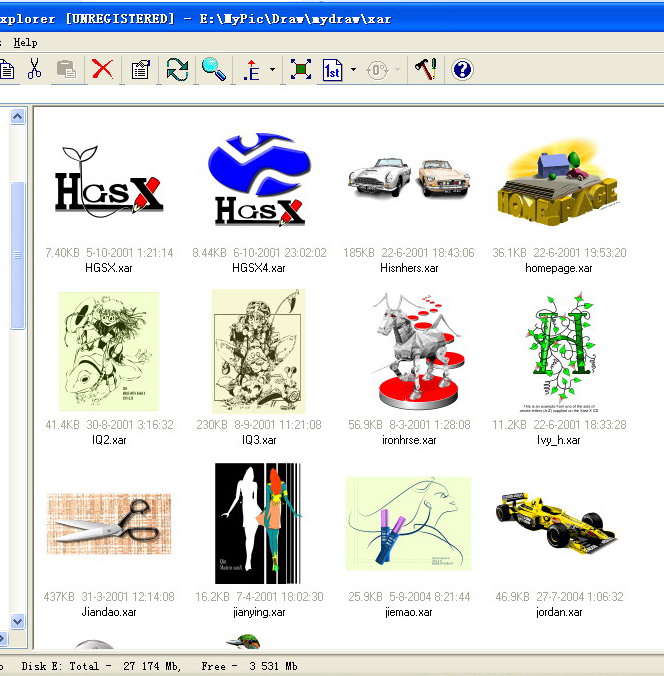Select IQ3.xar drawing thumbnail

259,351
